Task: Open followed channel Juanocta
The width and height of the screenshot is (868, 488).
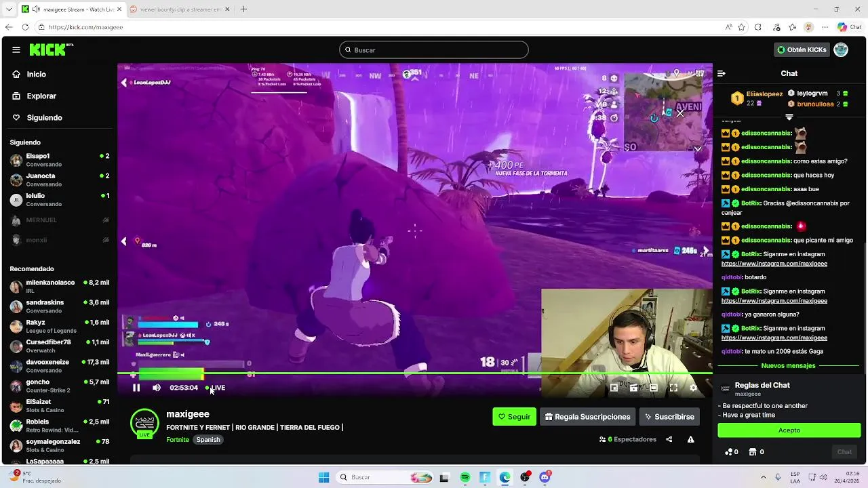Action: pos(59,180)
